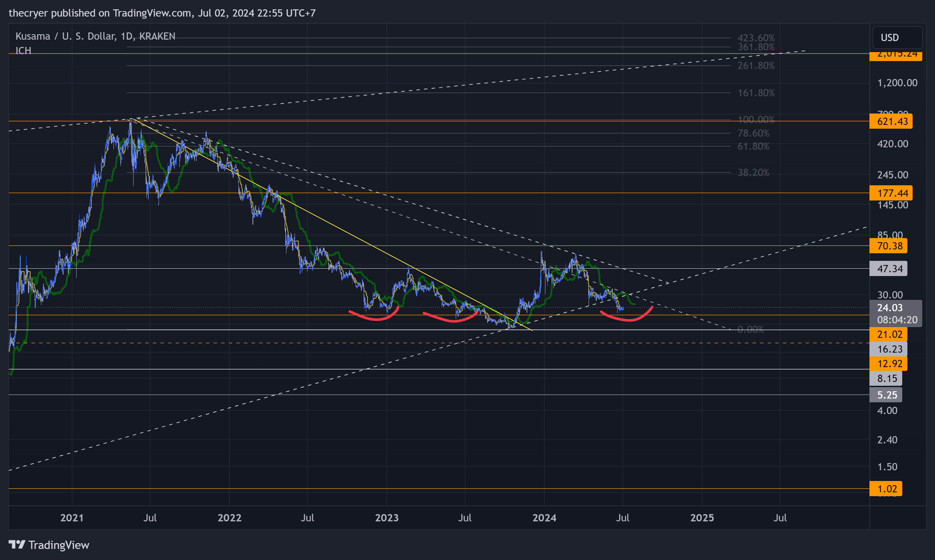Click the 420.00 price scale value

click(892, 144)
